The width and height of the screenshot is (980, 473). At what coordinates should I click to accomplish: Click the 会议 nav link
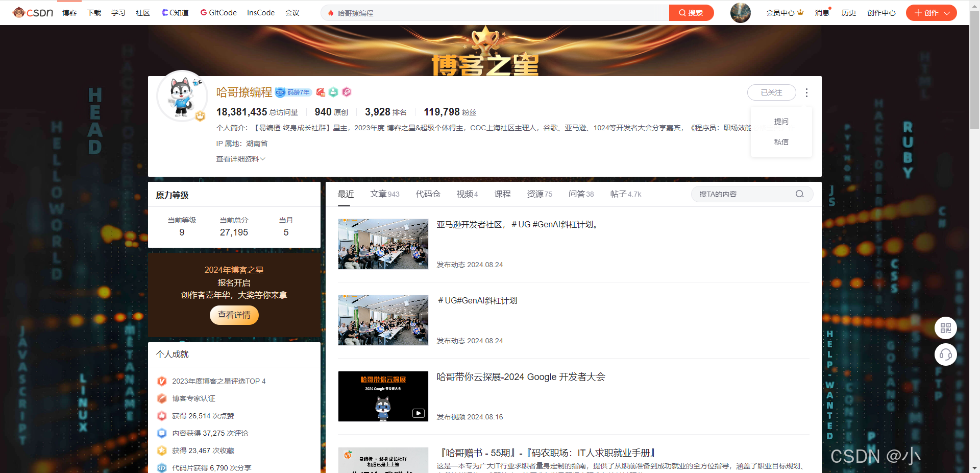click(292, 13)
